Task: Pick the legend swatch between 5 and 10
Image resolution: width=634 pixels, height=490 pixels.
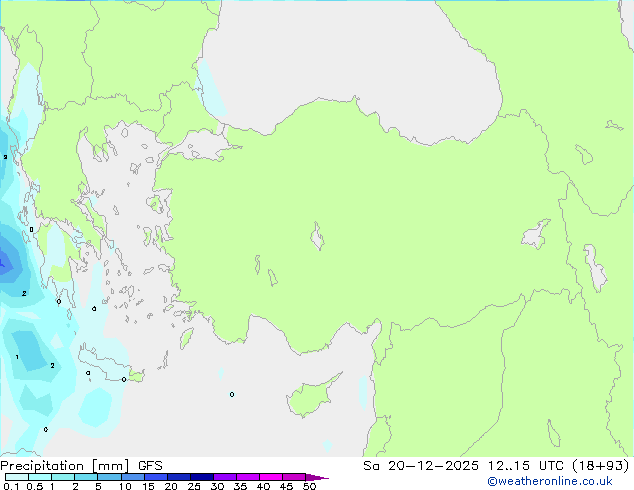Action: tap(109, 477)
